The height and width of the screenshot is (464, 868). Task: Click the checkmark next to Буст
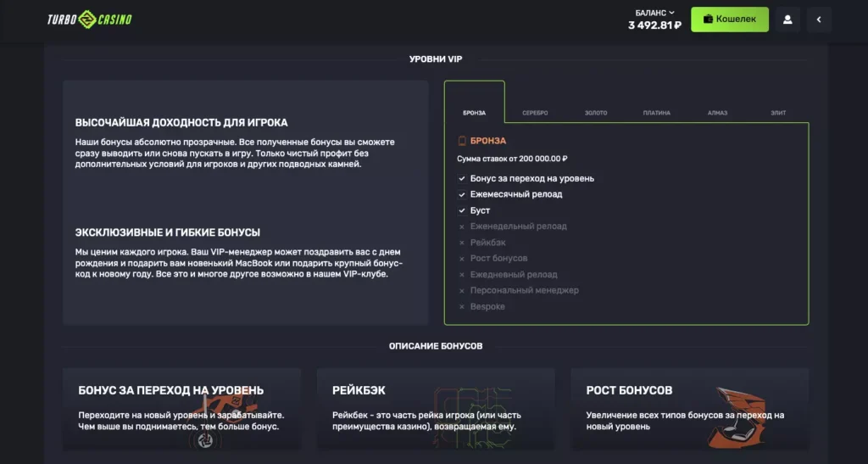tap(462, 210)
